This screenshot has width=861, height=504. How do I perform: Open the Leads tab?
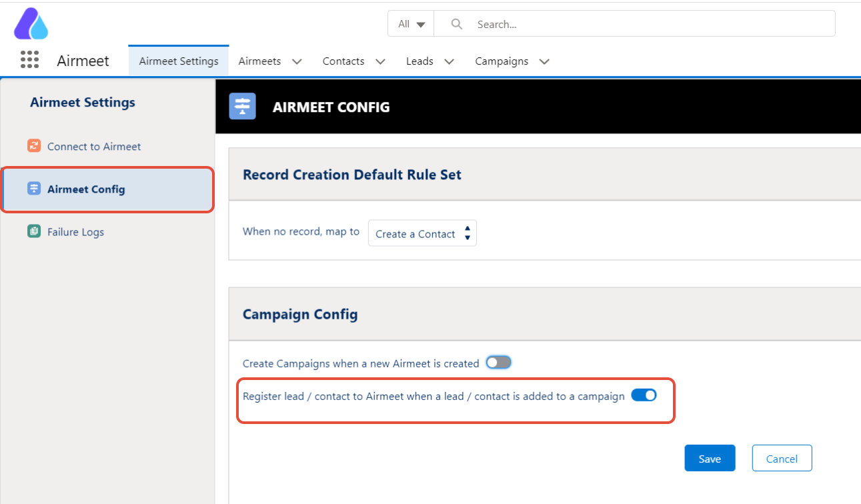click(419, 61)
